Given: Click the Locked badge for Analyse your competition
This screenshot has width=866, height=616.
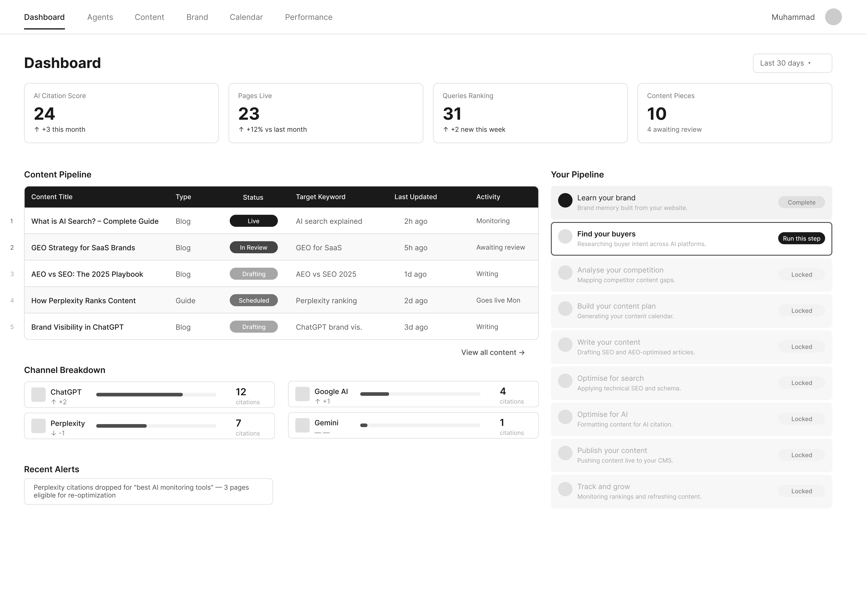Looking at the screenshot, I should click(801, 274).
